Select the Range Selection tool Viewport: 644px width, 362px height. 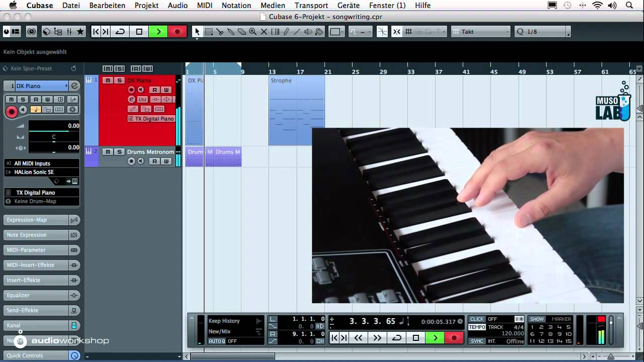click(209, 32)
